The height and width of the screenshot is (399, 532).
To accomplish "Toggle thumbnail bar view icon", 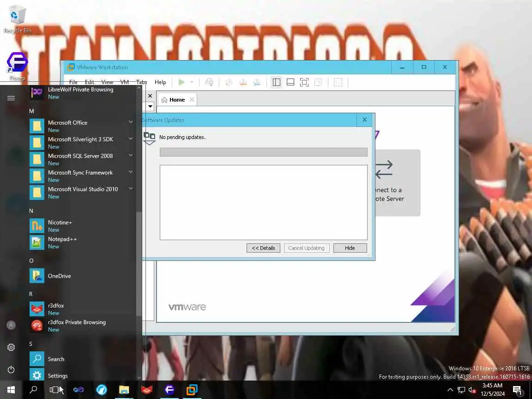I will click(290, 82).
